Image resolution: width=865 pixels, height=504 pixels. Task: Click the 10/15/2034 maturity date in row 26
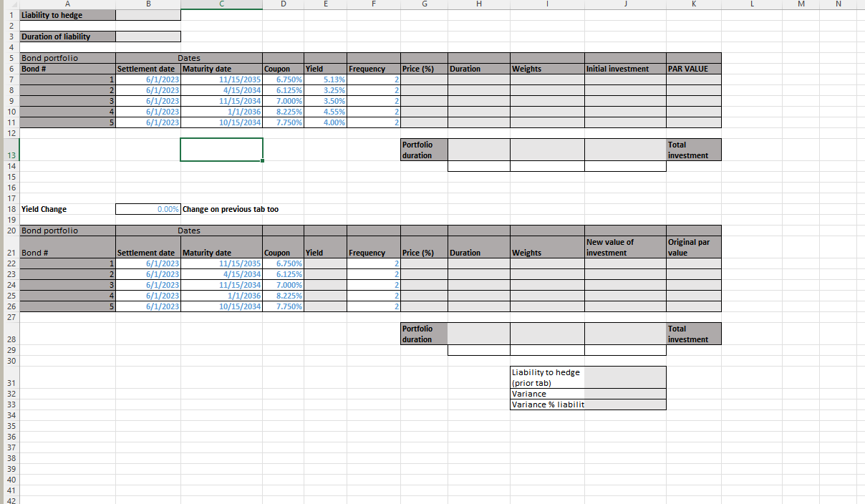point(222,306)
